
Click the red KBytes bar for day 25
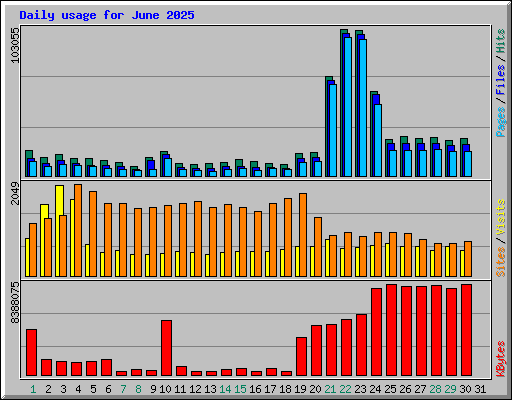392,330
